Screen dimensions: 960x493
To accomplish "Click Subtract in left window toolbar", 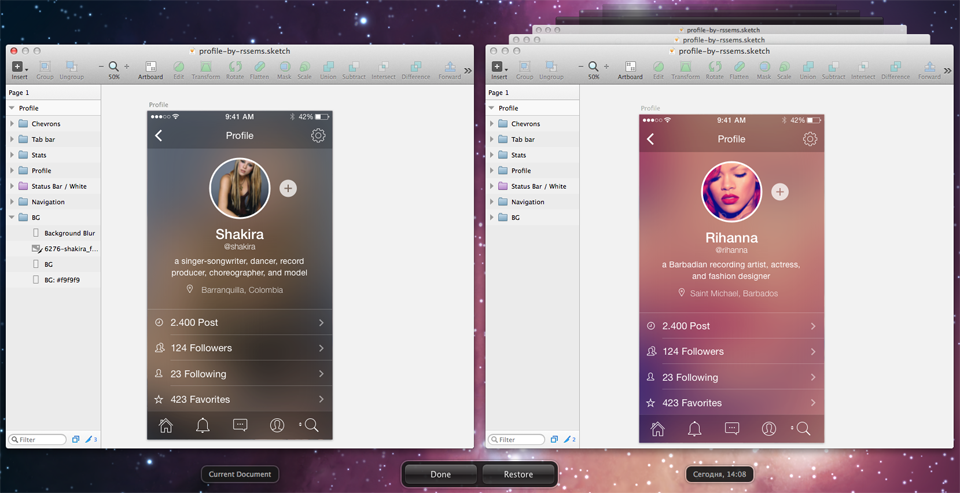I will click(x=354, y=70).
